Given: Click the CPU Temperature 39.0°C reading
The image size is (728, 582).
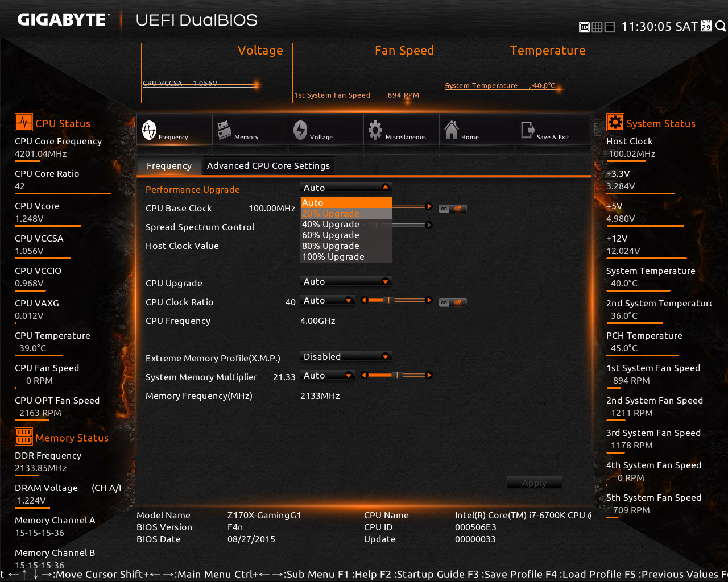Looking at the screenshot, I should 33,348.
